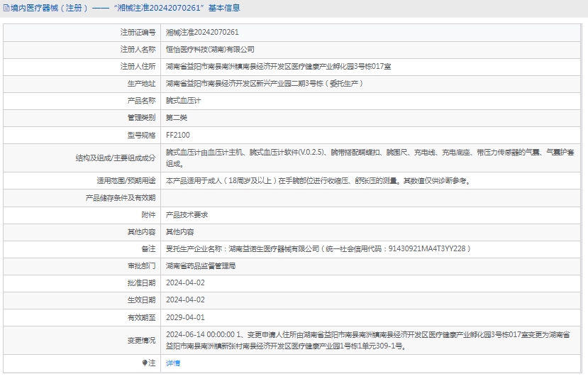Click the expiry date 2029-04-01
This screenshot has width=588, height=379.
tap(185, 317)
